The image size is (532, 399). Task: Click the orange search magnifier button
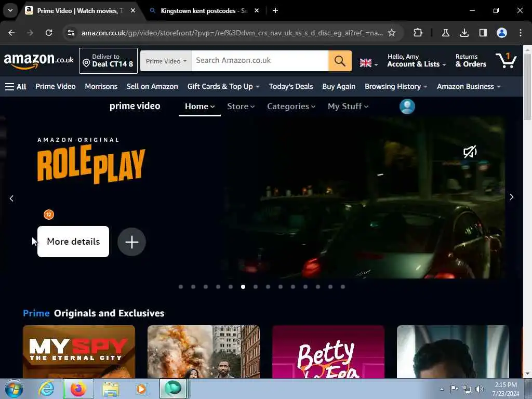(340, 61)
